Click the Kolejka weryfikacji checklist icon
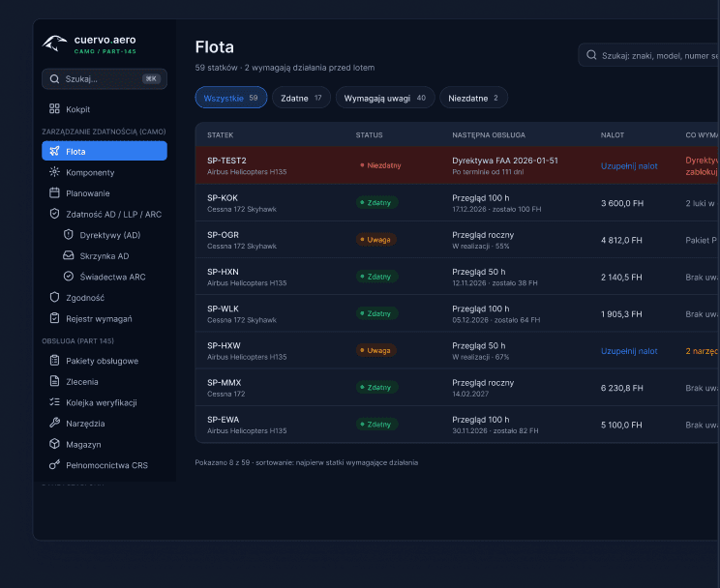This screenshot has width=720, height=588. pos(54,402)
